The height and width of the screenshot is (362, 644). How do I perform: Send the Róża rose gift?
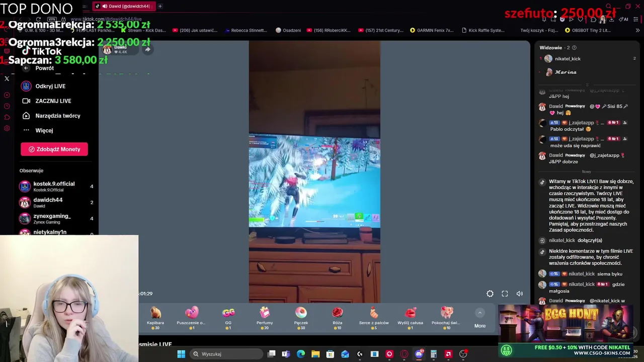point(338,318)
